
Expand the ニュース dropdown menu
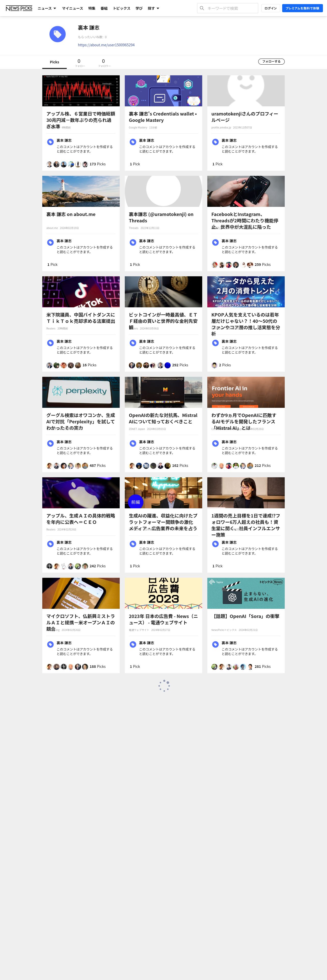(47, 8)
